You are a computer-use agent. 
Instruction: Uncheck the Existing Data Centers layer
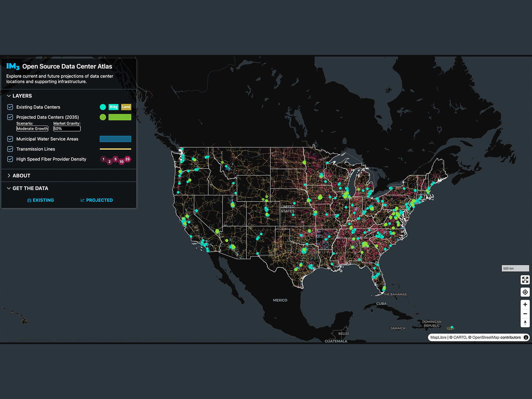(x=10, y=107)
